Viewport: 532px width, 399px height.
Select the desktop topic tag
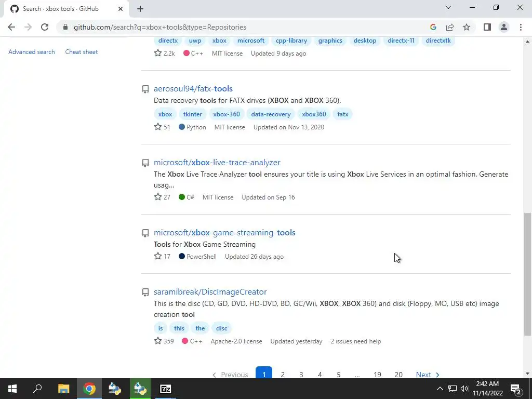click(x=365, y=41)
